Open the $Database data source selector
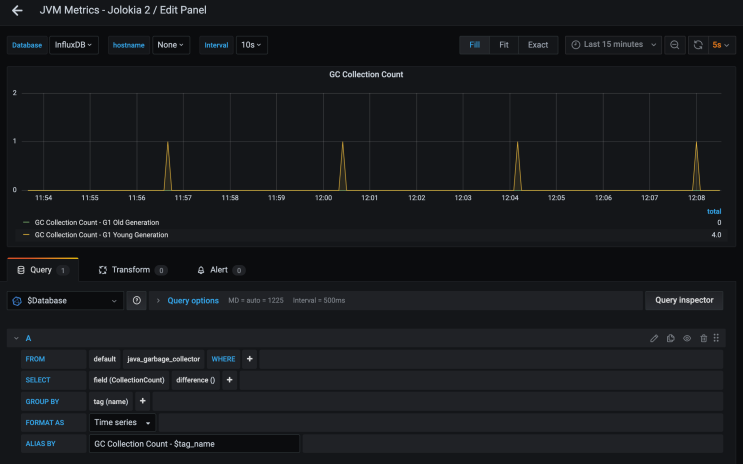743x464 pixels. [x=65, y=300]
